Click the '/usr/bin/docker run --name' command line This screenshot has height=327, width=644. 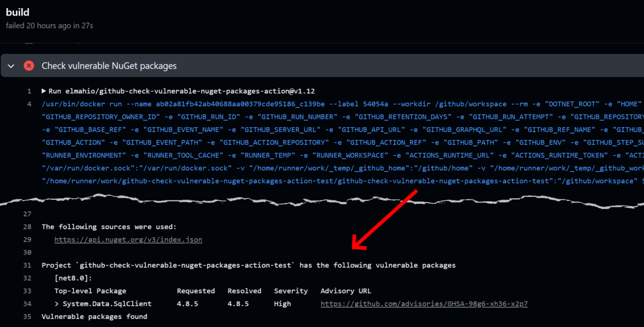click(x=343, y=104)
